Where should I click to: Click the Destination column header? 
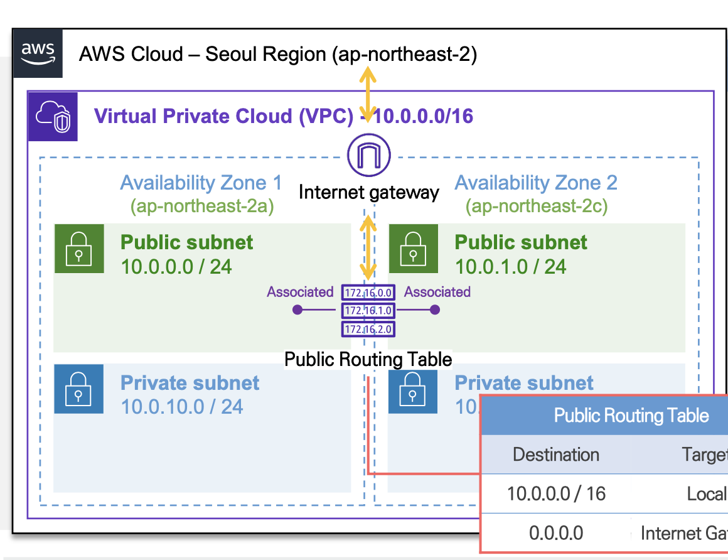pyautogui.click(x=556, y=455)
